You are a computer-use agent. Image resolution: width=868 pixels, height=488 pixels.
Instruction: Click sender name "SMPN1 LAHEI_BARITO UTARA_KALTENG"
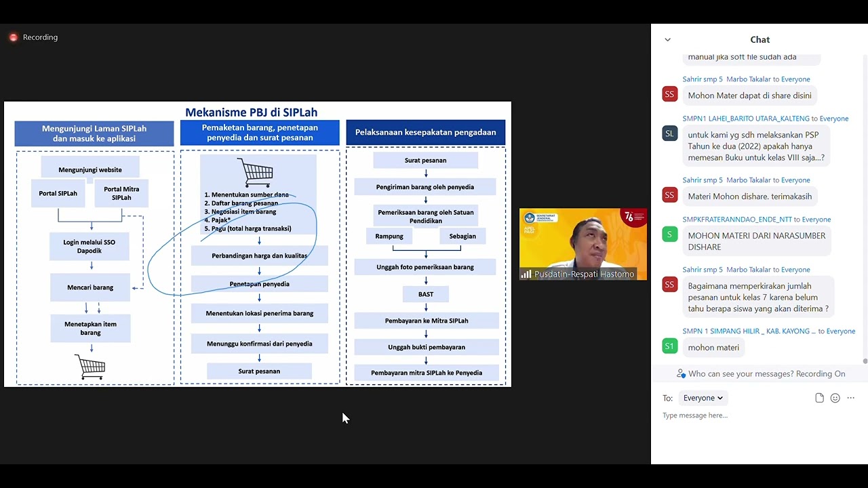tap(746, 119)
